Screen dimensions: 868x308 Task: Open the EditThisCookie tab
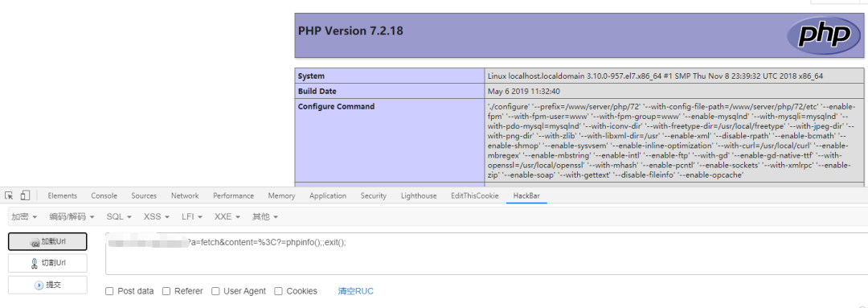pyautogui.click(x=474, y=195)
